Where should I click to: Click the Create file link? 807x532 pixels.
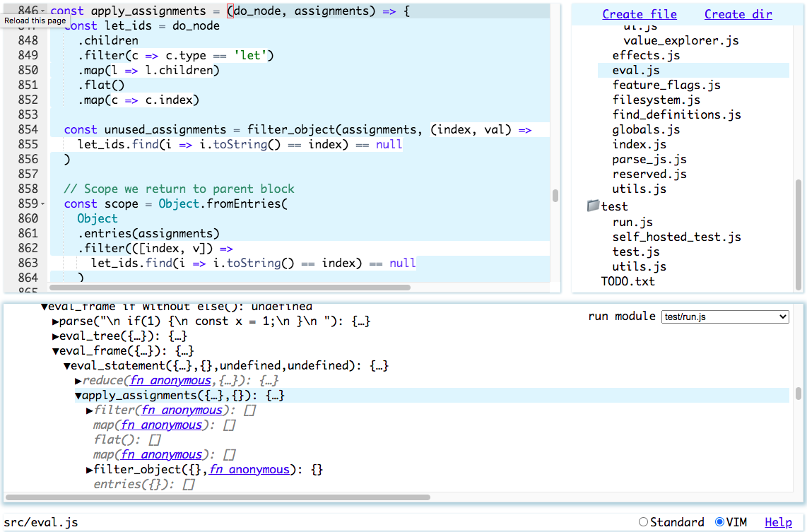tap(639, 13)
